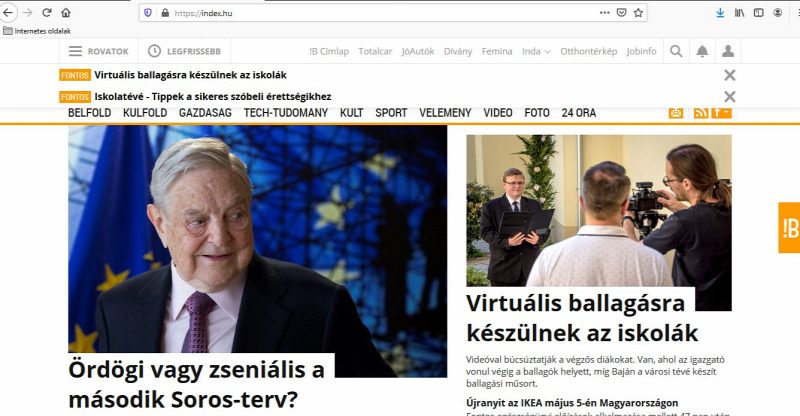Open the Firefox downloads arrow
The height and width of the screenshot is (416, 800).
click(720, 13)
